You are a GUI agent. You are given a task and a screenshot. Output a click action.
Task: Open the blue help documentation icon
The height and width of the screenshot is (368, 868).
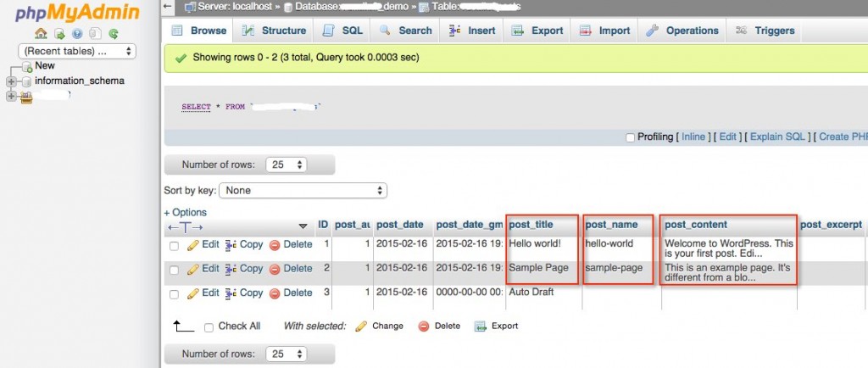point(77,34)
